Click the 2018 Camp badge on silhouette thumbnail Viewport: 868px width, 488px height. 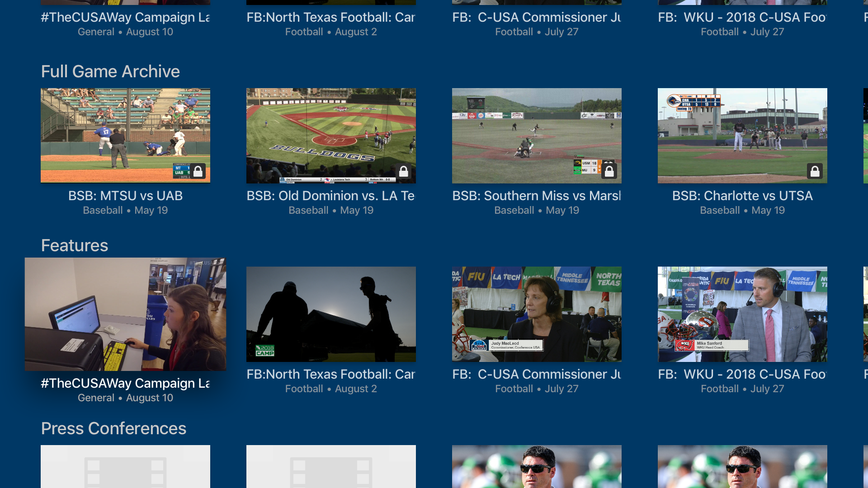(265, 350)
